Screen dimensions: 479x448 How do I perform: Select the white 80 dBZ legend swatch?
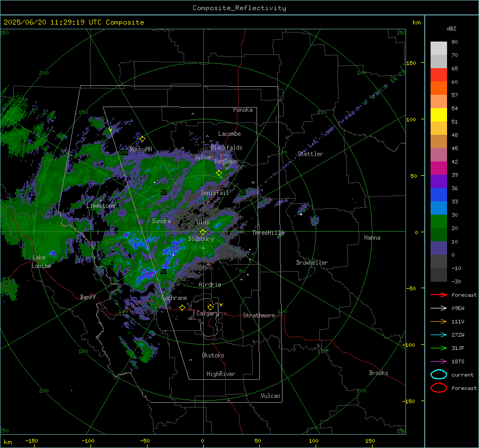439,48
